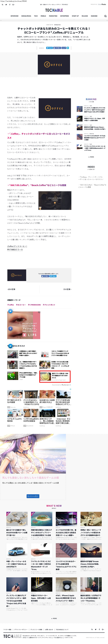Select ENTERPRISE navigation item
108x644 pixels.
(x=64, y=16)
